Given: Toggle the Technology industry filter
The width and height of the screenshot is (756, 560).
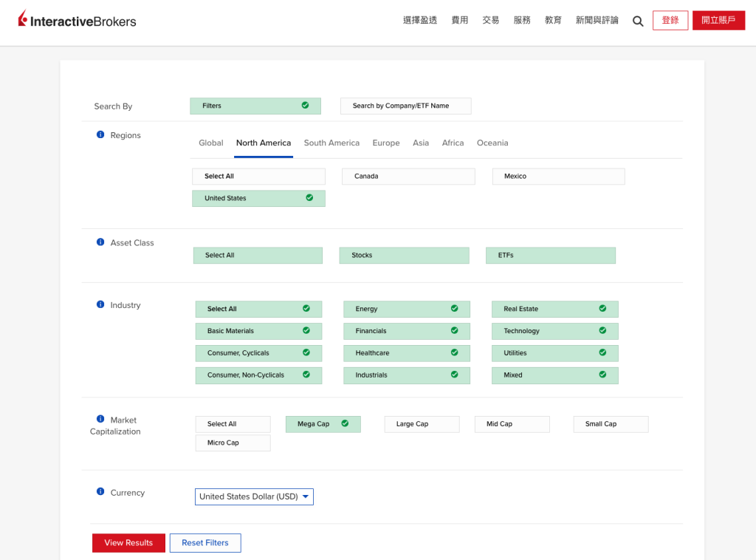Looking at the screenshot, I should (554, 331).
